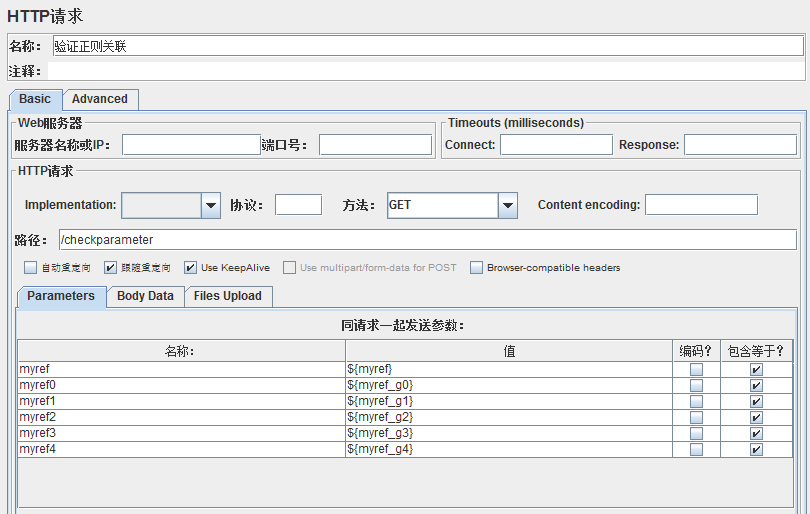Click the ${myref} value cell
810x514 pixels.
click(509, 369)
